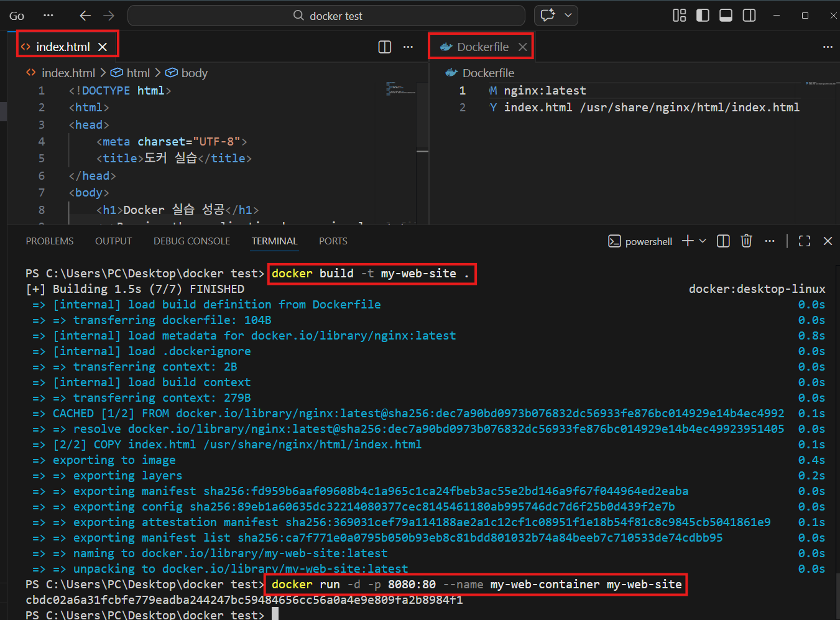Click the 'Building 1.5s (7/7) FINISHED' line
The height and width of the screenshot is (620, 840).
click(x=135, y=289)
